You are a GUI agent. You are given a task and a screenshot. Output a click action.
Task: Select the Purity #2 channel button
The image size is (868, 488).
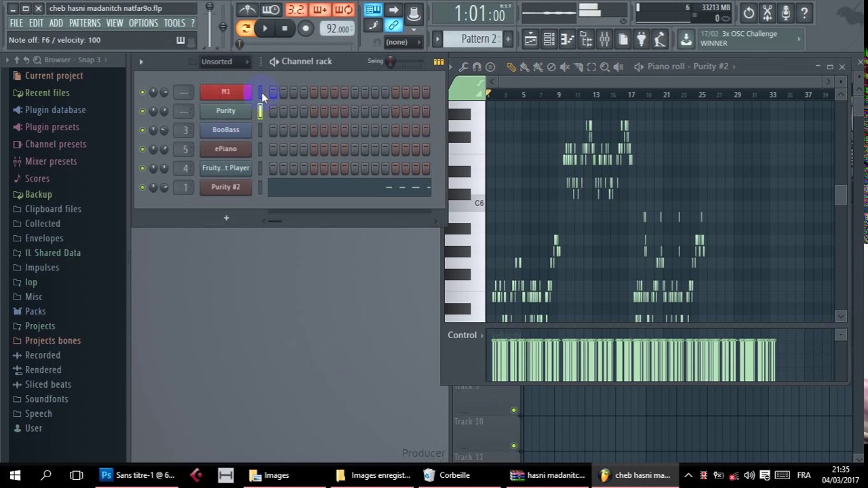coord(226,187)
